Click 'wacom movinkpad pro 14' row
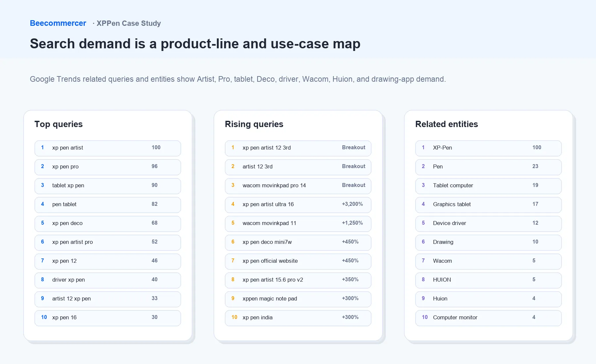The width and height of the screenshot is (596, 364). click(x=298, y=186)
